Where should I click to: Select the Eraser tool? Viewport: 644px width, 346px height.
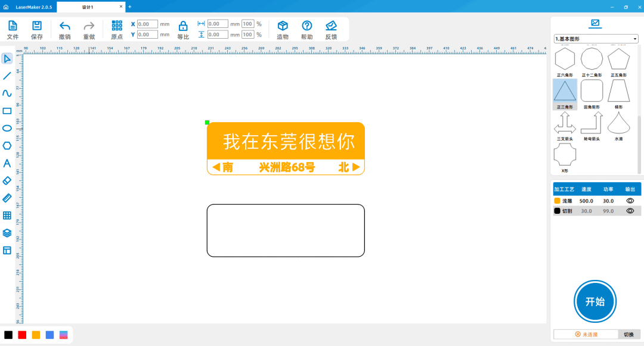pos(8,180)
